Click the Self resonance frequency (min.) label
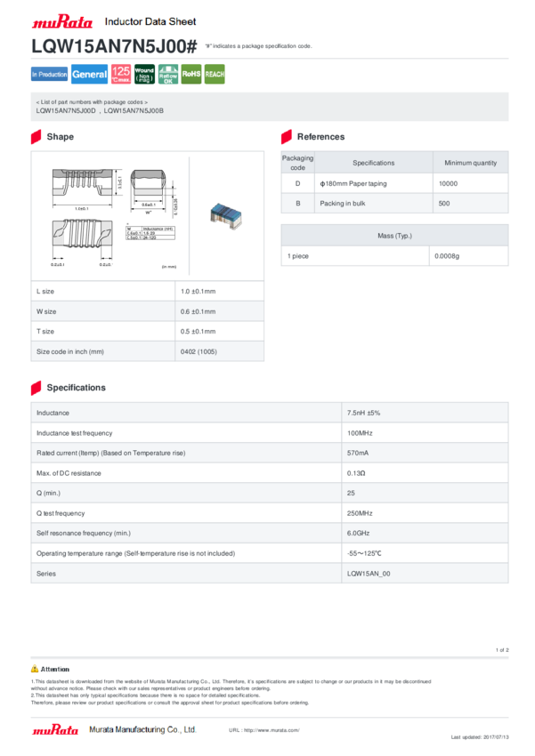This screenshot has width=535, height=756. click(84, 534)
